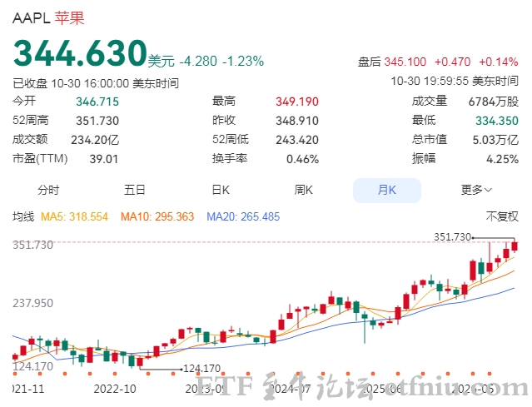
Task: Click the after-hours change +0.470
Action: tap(453, 62)
